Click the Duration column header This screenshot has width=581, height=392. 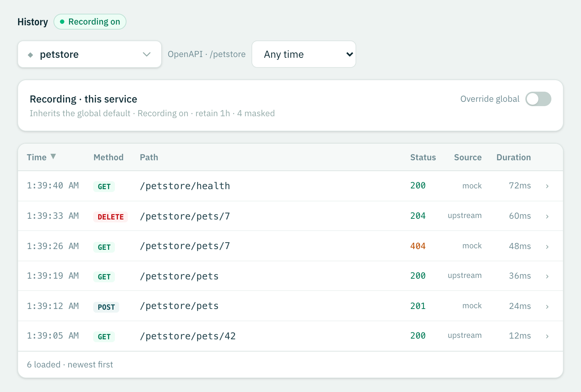tap(513, 157)
